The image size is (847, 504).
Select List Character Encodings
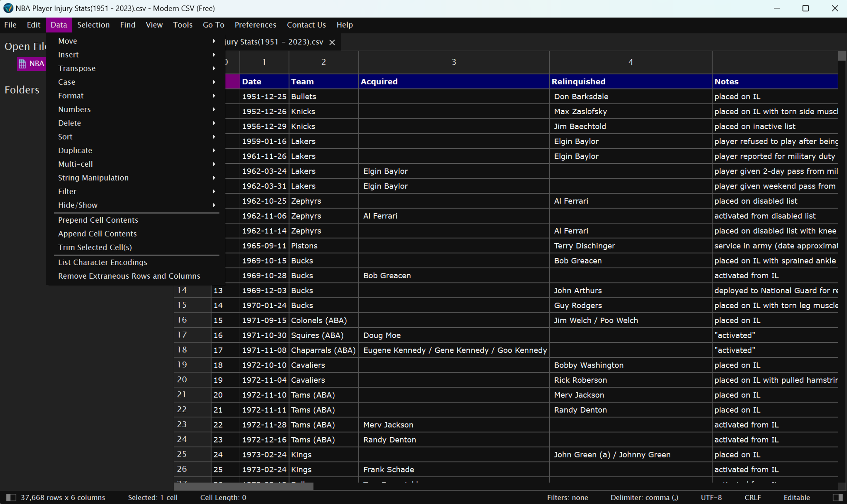[x=103, y=262]
